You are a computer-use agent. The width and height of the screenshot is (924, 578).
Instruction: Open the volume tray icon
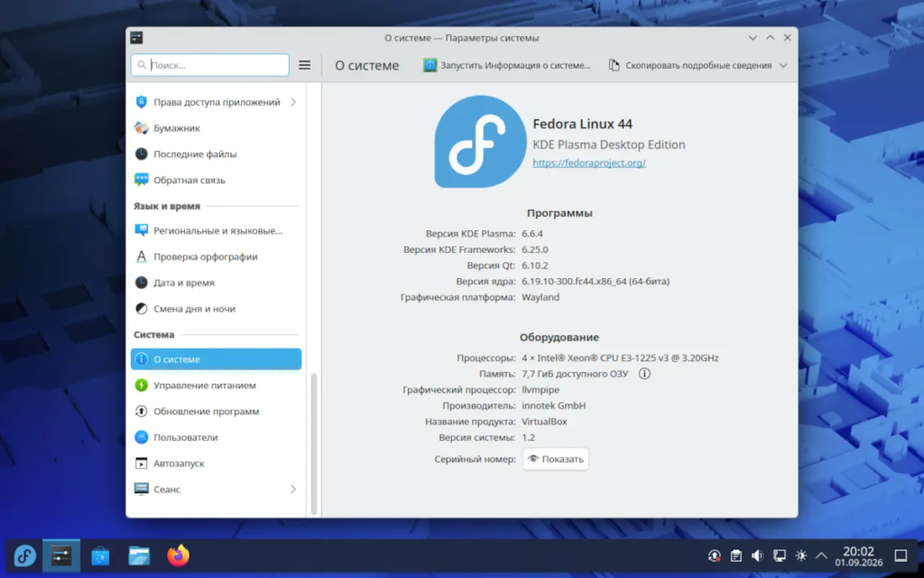[757, 555]
